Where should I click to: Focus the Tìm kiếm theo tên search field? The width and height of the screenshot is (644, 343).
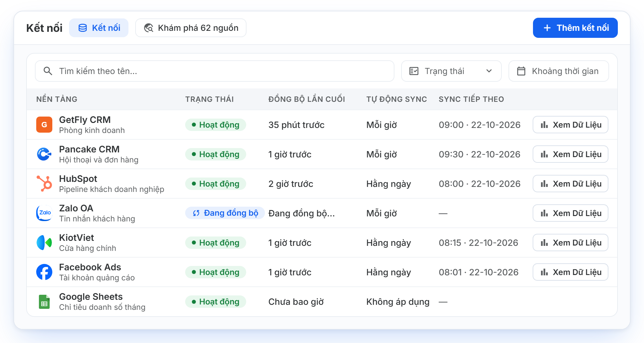tap(215, 71)
